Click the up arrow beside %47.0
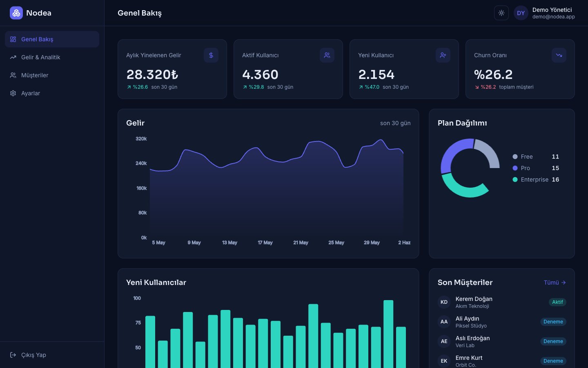This screenshot has height=368, width=588. (361, 87)
